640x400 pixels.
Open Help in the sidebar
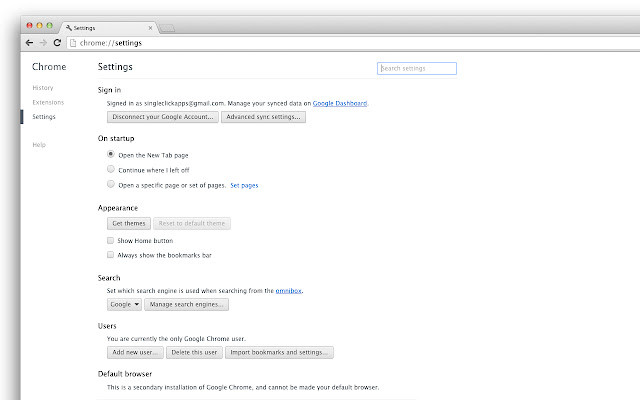point(39,145)
